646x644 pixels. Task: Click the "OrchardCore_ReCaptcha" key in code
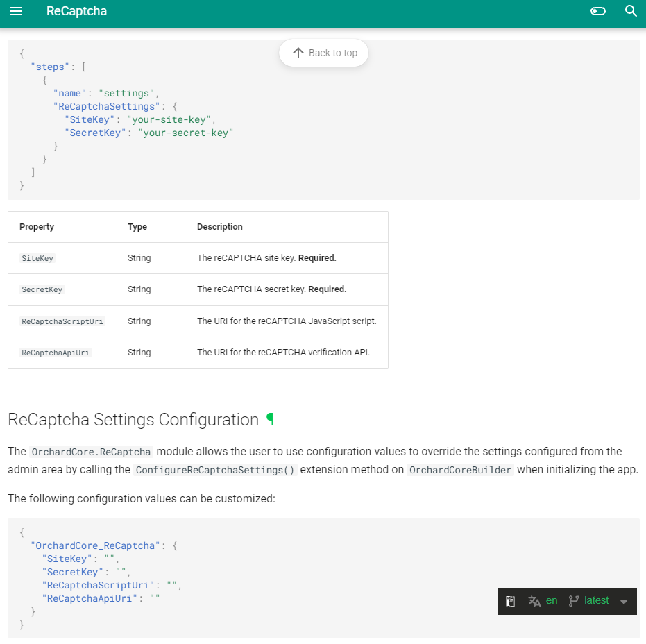pos(95,546)
